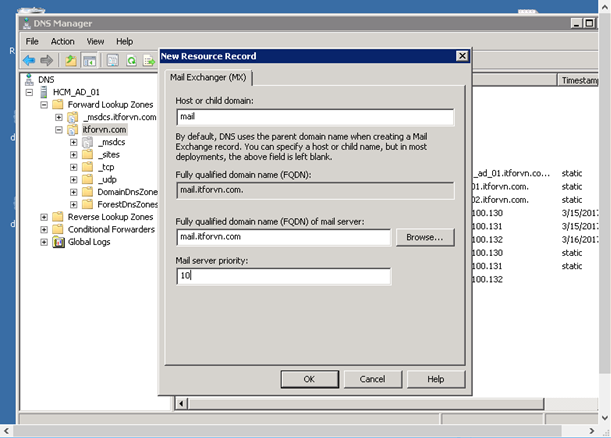Click the Show/Hide Console Tree icon

coord(89,61)
